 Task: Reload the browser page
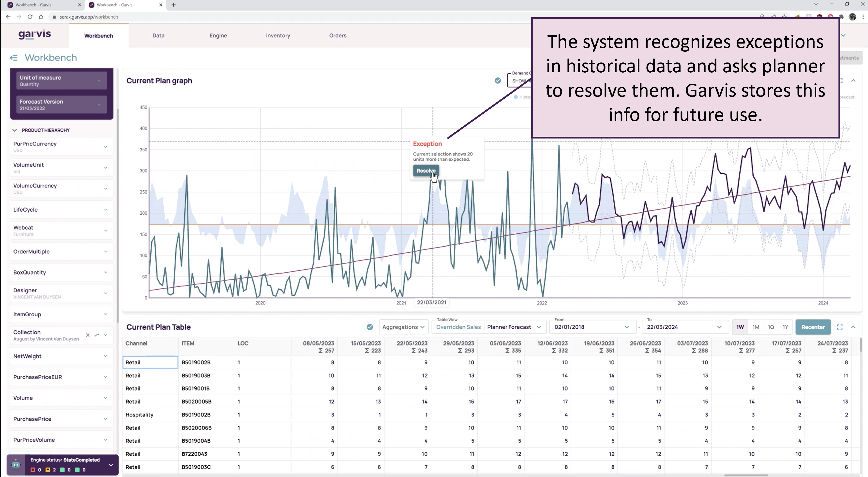tap(30, 17)
